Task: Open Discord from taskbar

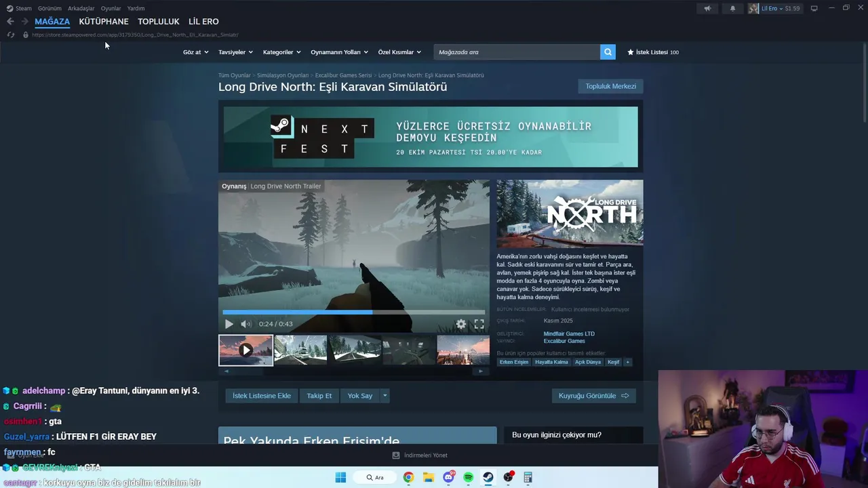Action: [x=448, y=477]
